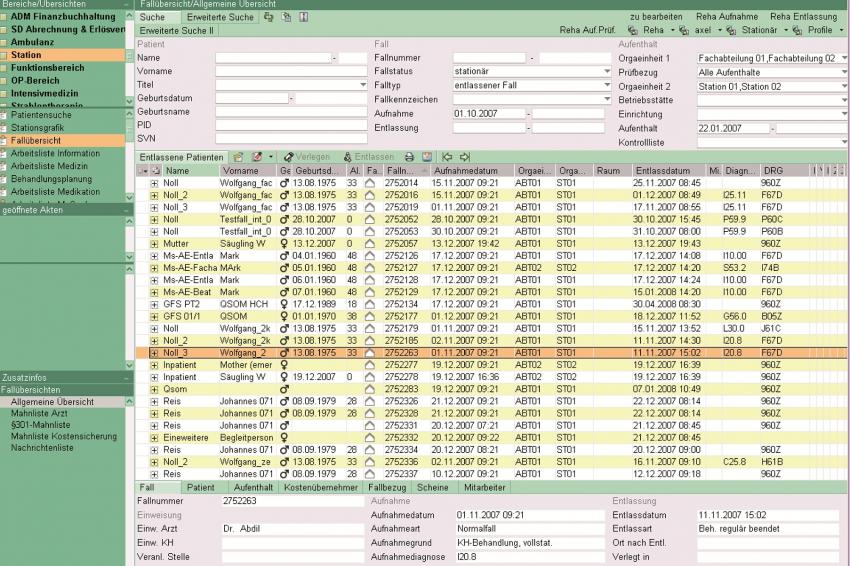This screenshot has height=566, width=850.
Task: Select Intensivmedizin in the area list
Action: pos(44,93)
